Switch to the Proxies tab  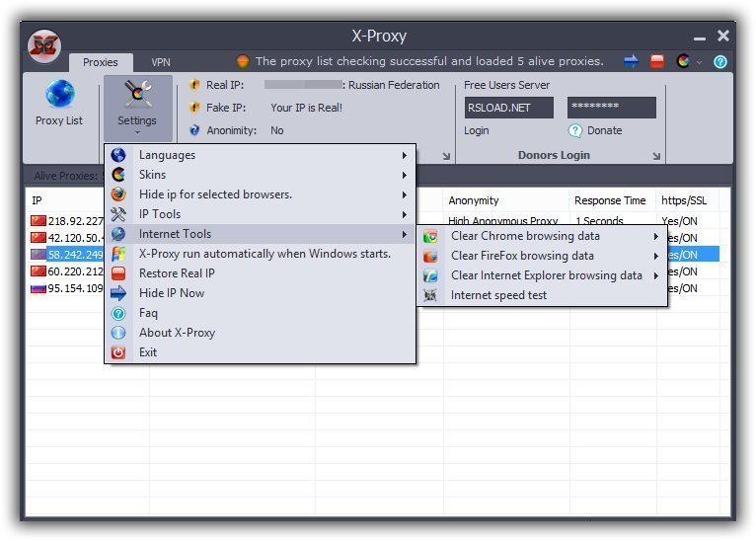click(x=101, y=62)
